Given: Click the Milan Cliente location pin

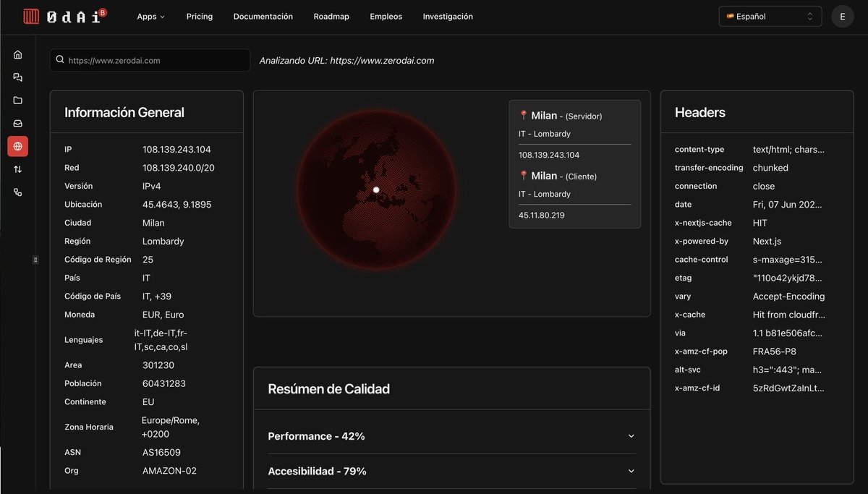Looking at the screenshot, I should coord(524,176).
